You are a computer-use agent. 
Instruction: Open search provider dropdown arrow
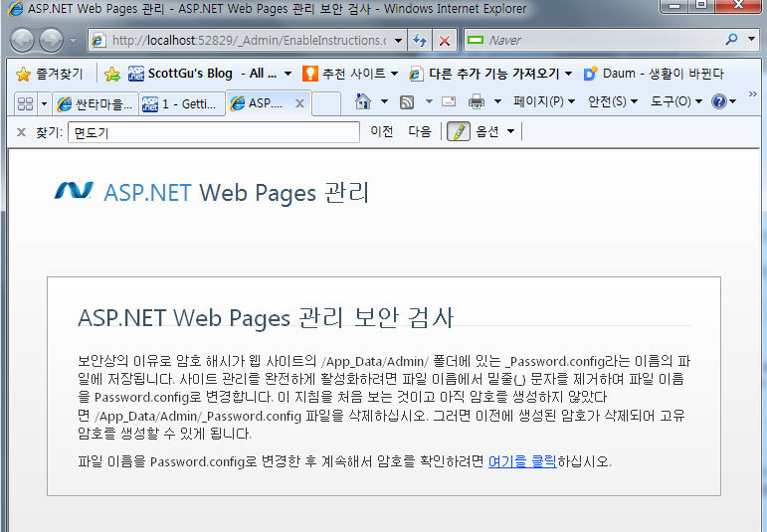pos(752,39)
